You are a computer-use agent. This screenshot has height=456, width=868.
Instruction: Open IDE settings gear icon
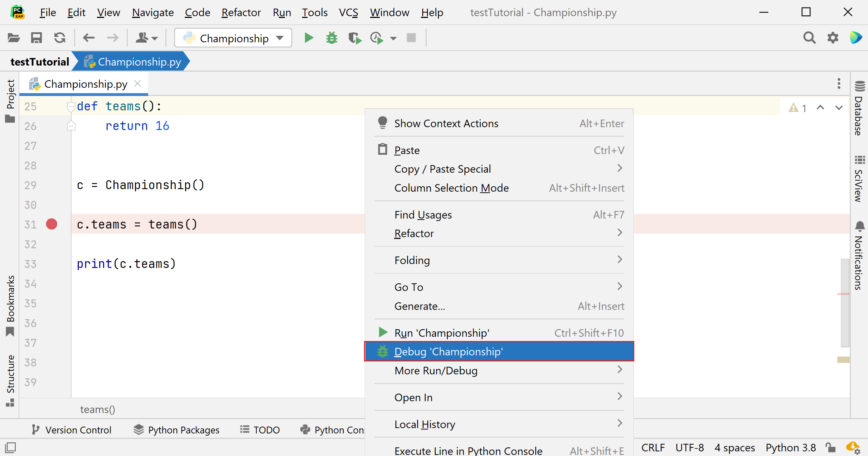pyautogui.click(x=833, y=38)
